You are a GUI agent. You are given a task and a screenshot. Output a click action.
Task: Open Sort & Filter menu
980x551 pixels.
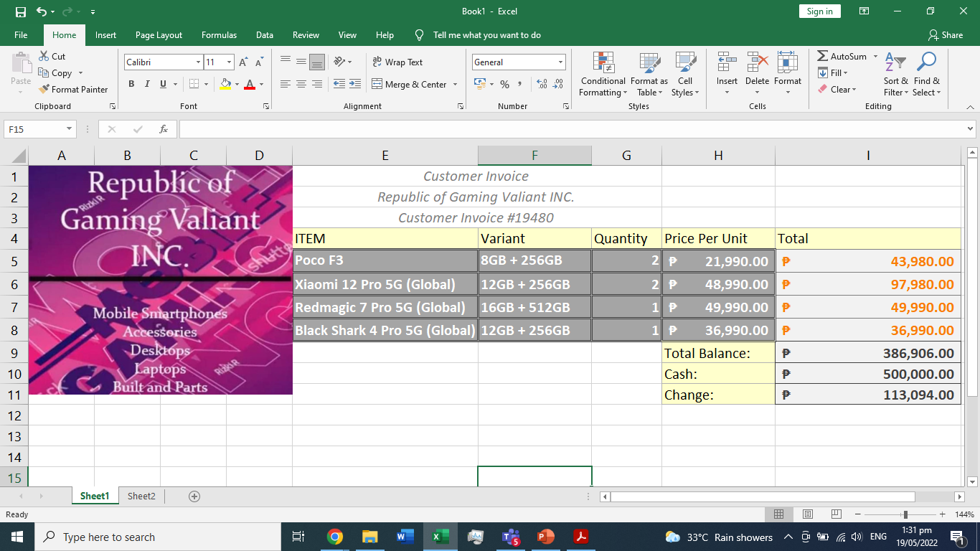click(895, 75)
